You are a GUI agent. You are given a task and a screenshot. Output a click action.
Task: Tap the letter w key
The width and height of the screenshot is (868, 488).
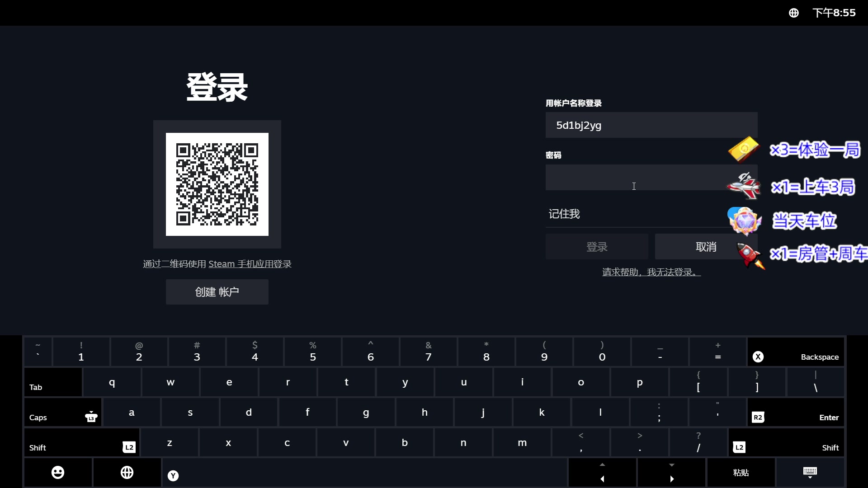coord(170,382)
